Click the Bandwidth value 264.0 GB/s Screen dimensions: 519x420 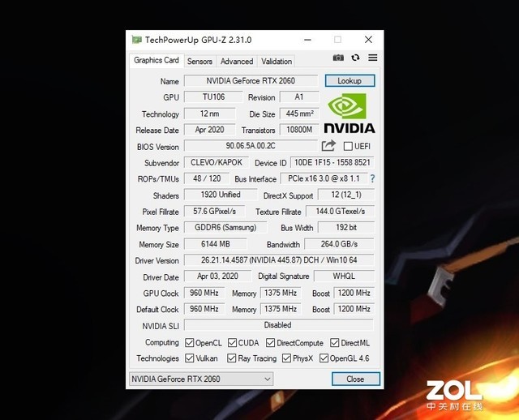339,244
